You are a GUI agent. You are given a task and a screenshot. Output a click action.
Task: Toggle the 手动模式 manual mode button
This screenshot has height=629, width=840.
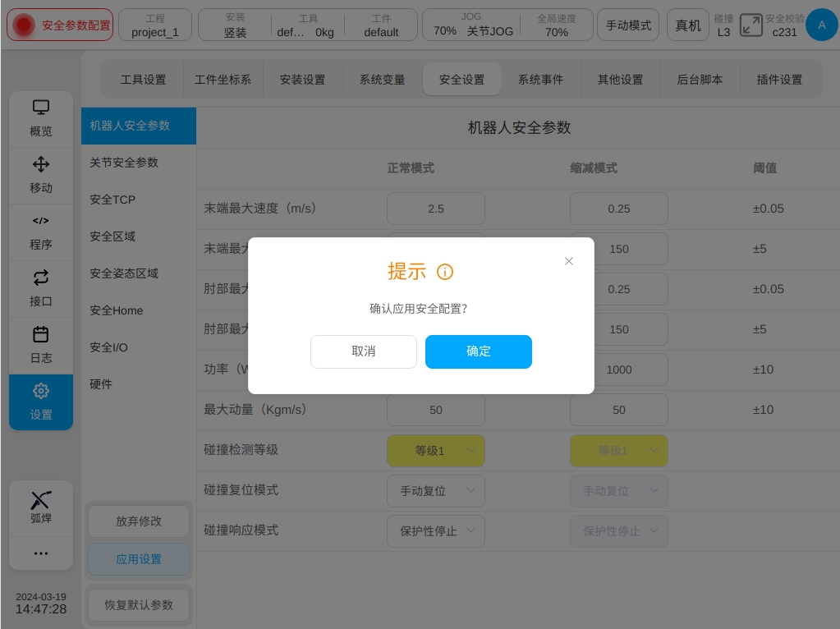[628, 25]
